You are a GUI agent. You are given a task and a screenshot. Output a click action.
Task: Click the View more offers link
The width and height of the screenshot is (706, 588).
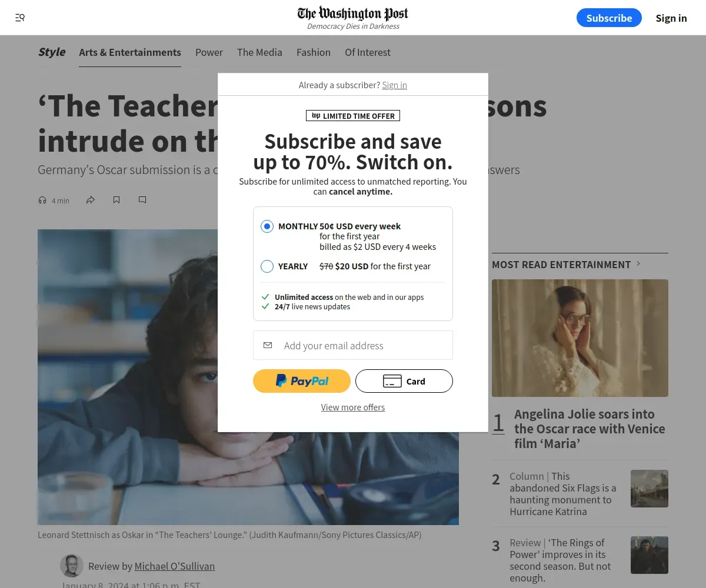pyautogui.click(x=353, y=407)
